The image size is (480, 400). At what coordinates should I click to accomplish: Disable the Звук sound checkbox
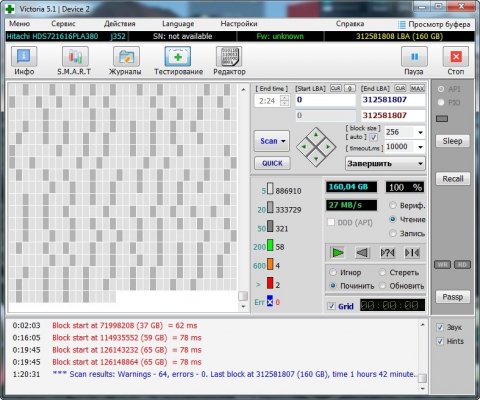440,327
